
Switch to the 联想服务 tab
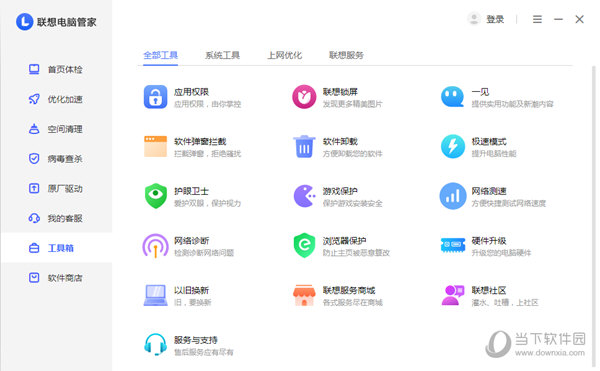tap(346, 55)
